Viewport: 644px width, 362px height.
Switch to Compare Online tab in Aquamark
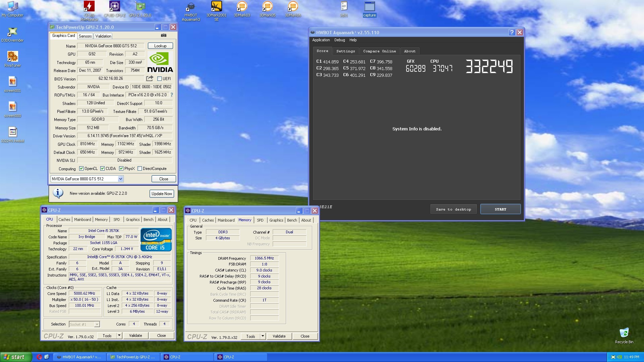[x=379, y=51]
